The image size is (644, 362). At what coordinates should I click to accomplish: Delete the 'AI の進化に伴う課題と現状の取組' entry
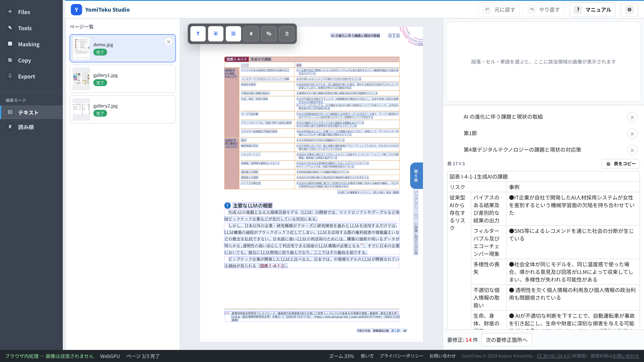pos(632,117)
